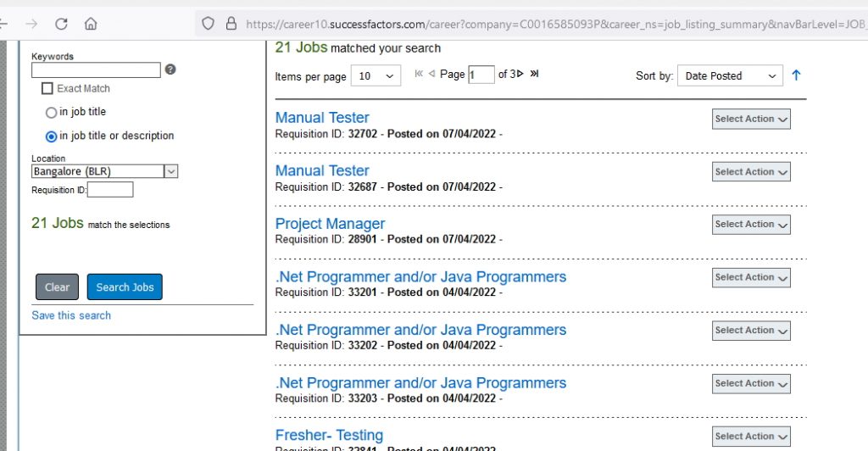This screenshot has height=451, width=868.
Task: Click the browser reload icon
Action: click(61, 24)
